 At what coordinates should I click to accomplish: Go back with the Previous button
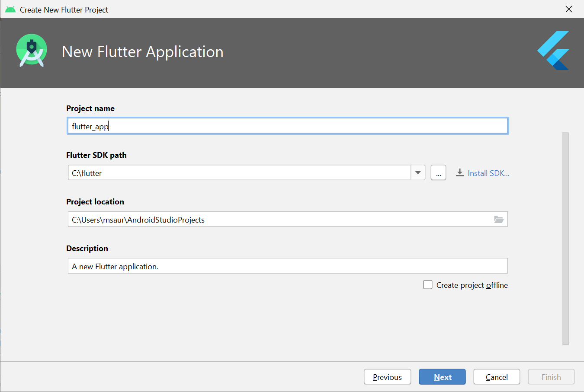(387, 377)
